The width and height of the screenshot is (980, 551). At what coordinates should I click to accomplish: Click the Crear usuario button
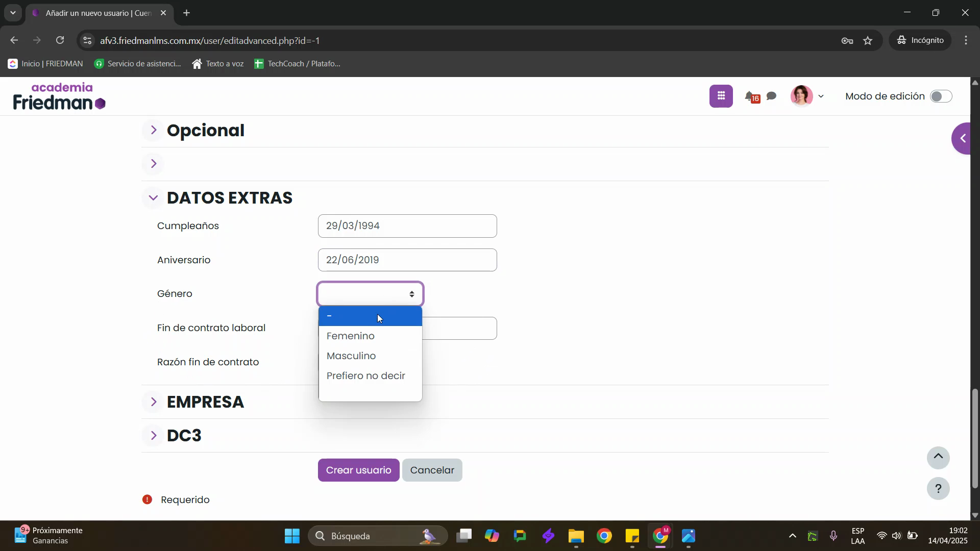point(358,470)
